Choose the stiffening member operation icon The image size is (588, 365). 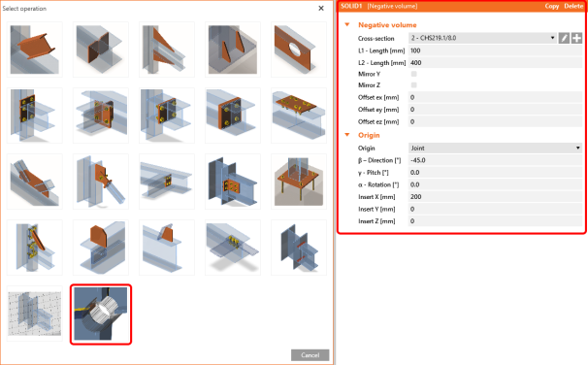35,50
